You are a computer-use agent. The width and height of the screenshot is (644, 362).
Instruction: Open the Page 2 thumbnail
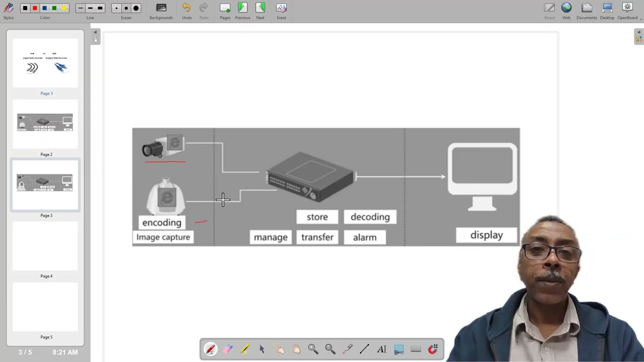point(45,125)
